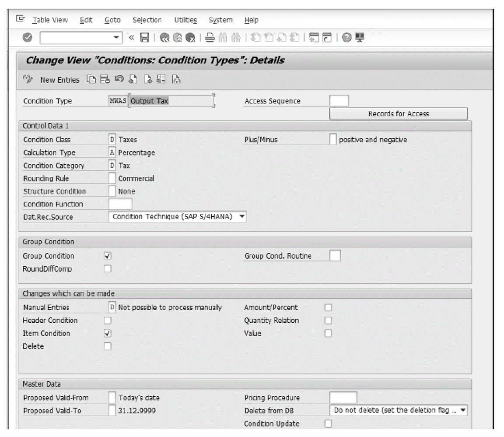This screenshot has height=437, width=504.
Task: Click the green Enter checkmark icon
Action: [28, 38]
